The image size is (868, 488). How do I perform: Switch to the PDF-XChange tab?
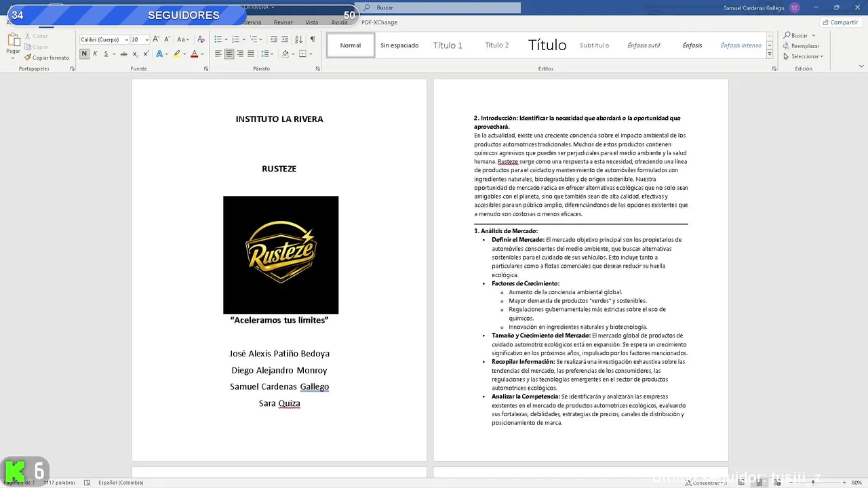(379, 22)
